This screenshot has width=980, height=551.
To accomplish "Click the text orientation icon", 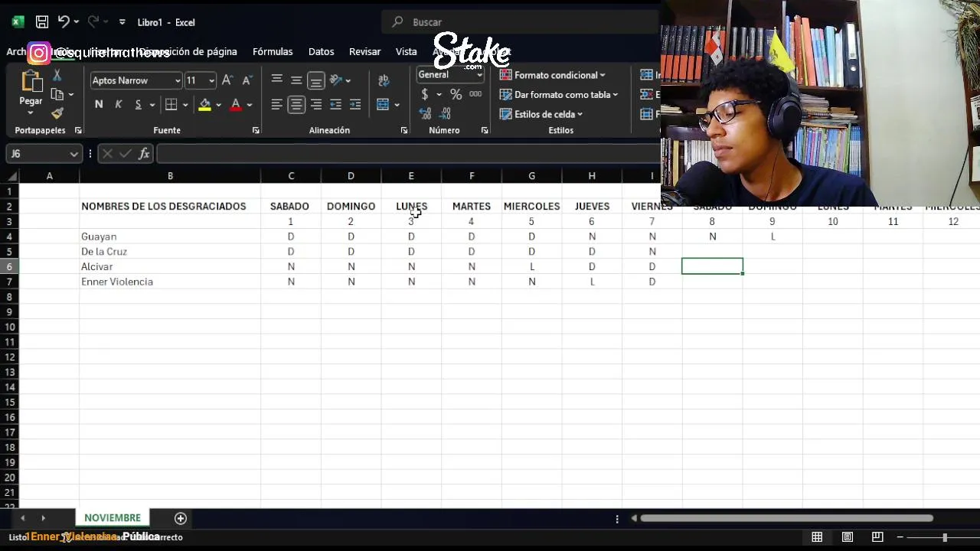I will [x=335, y=80].
